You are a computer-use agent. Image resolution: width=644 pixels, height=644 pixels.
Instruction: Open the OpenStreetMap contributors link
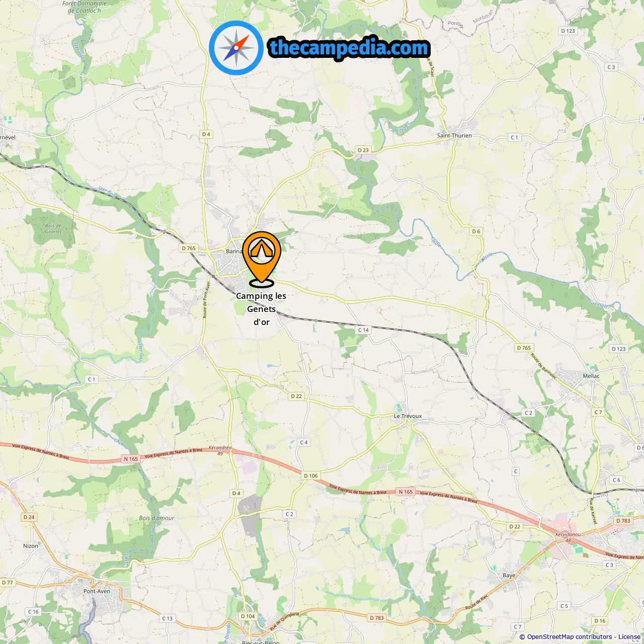pos(570,637)
